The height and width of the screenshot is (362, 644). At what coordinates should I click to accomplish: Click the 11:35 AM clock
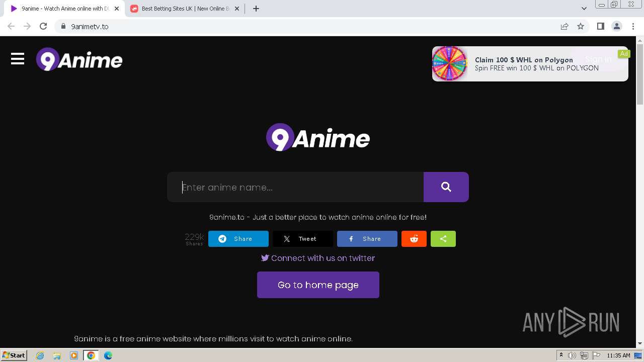(x=618, y=355)
